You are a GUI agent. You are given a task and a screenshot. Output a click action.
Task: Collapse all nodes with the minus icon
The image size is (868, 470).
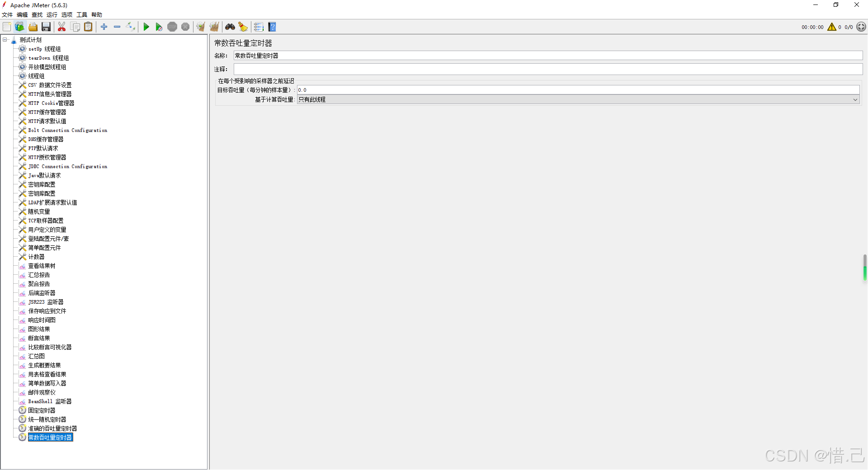click(x=117, y=27)
